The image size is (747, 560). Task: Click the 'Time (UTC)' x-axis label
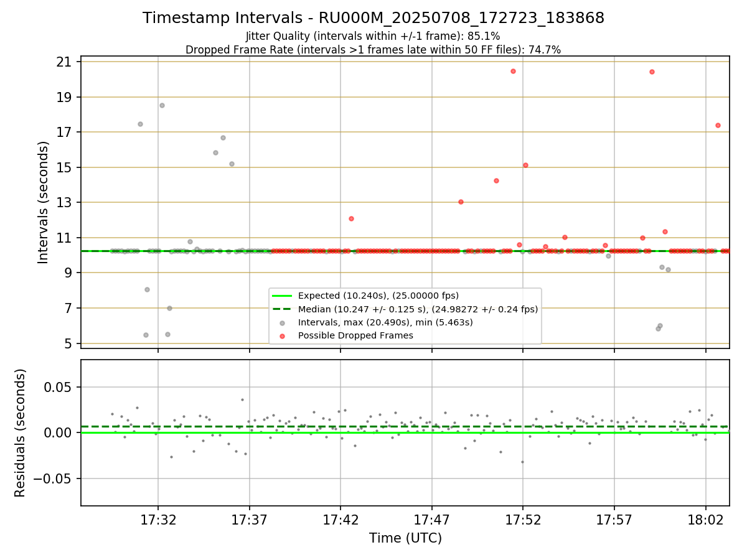(x=405, y=538)
